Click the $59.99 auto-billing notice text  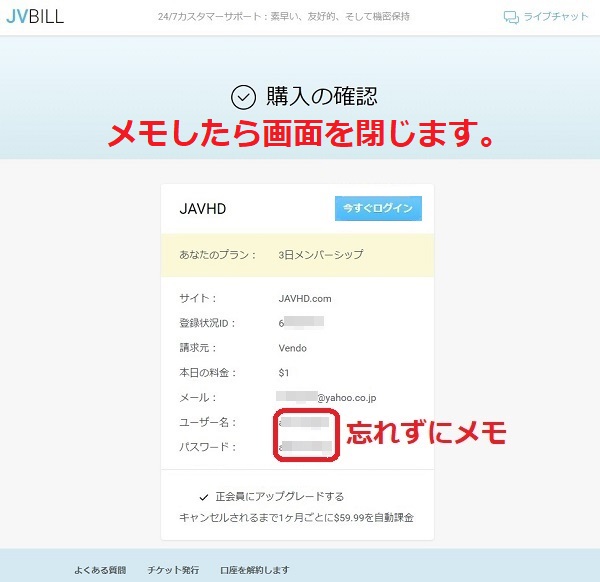pos(297,518)
